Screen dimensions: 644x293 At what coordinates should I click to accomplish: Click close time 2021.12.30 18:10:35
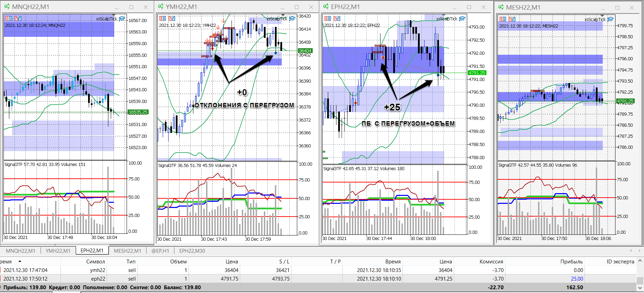coord(379,270)
